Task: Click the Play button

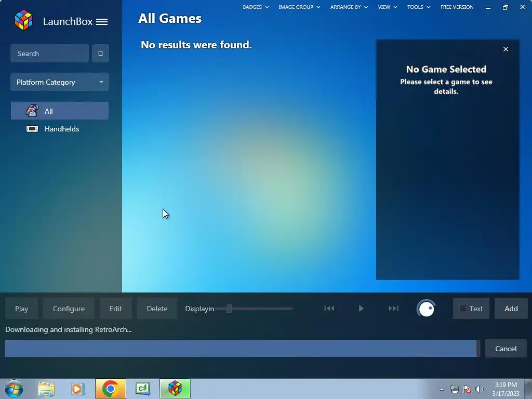Action: click(x=21, y=309)
